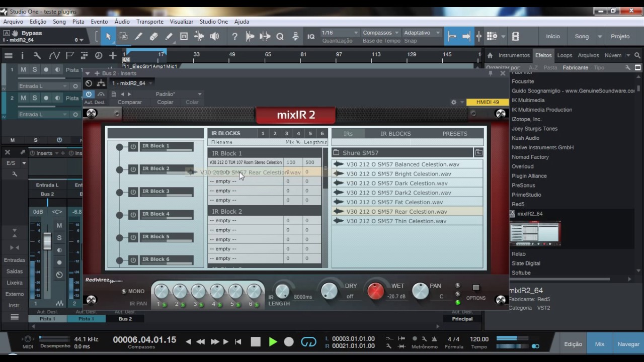644x362 pixels.
Task: Click the Projeto button at top right
Action: [x=620, y=36]
